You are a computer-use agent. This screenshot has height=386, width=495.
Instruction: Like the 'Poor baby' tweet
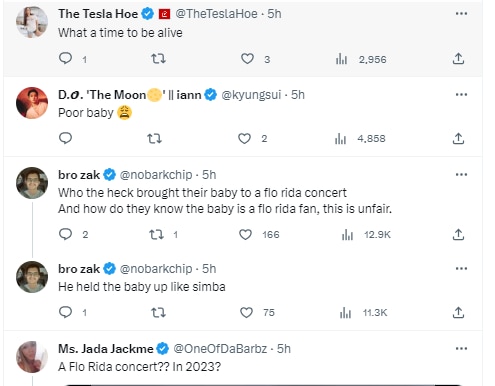pyautogui.click(x=244, y=138)
